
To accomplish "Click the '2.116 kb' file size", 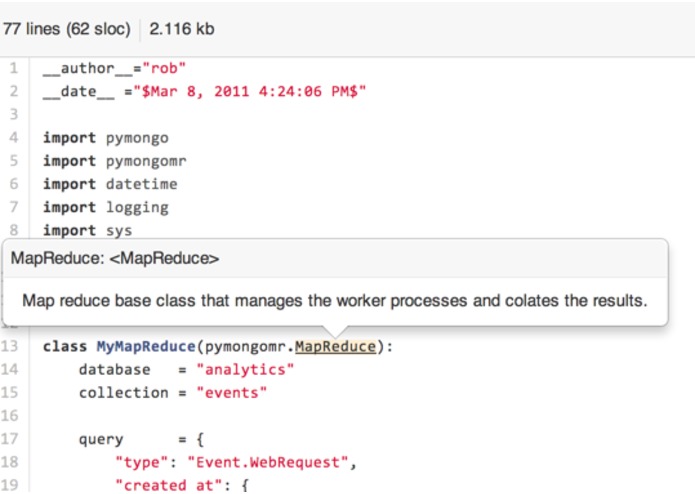I will [182, 29].
